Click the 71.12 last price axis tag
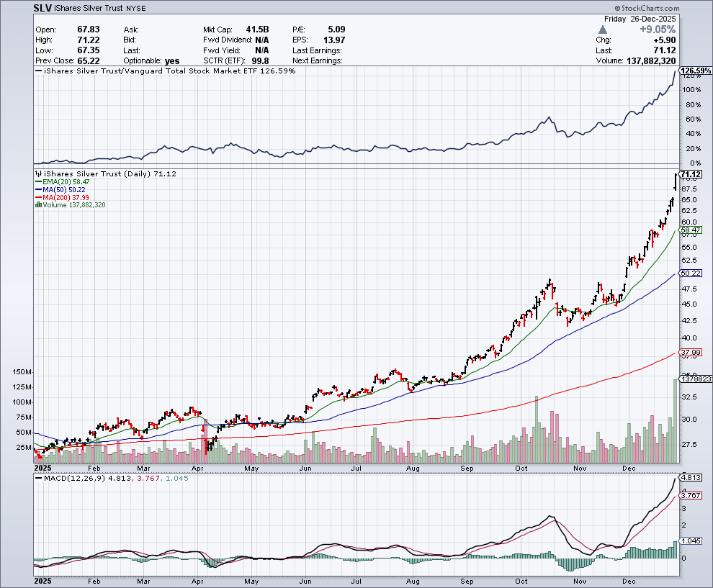713x588 pixels. point(691,174)
